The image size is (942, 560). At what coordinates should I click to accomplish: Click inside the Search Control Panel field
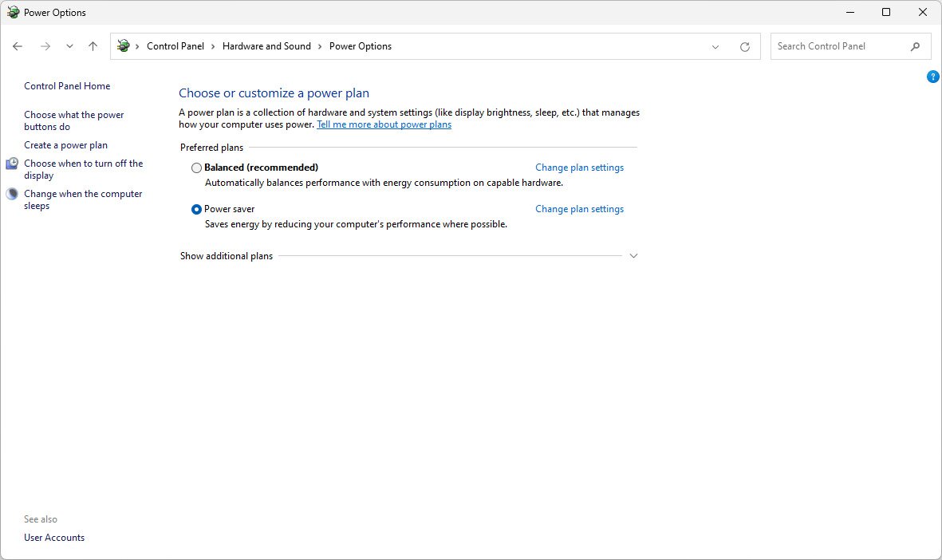tap(830, 46)
